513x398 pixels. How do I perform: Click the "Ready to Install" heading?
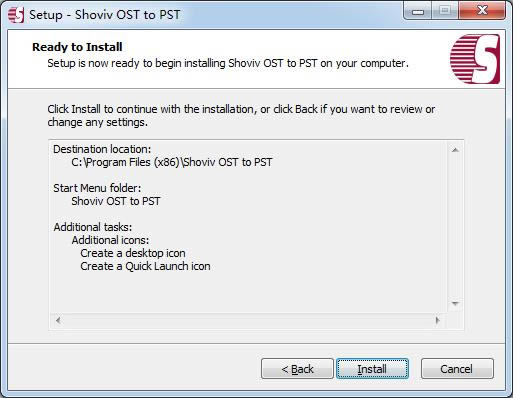77,47
